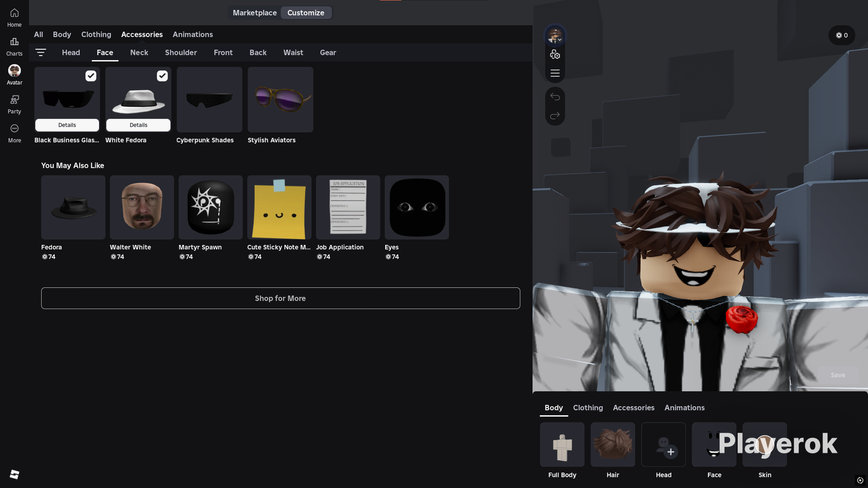This screenshot has width=868, height=488.
Task: Select the Gear subtab
Action: pyautogui.click(x=328, y=53)
